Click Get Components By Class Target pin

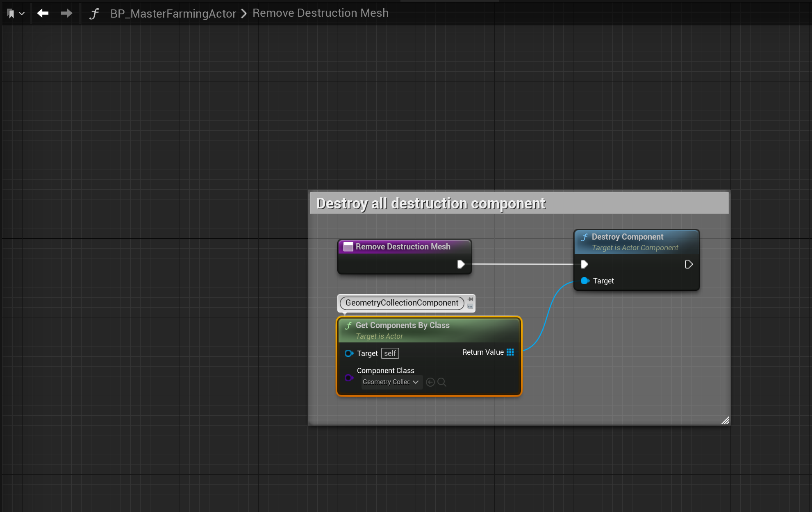pos(349,353)
